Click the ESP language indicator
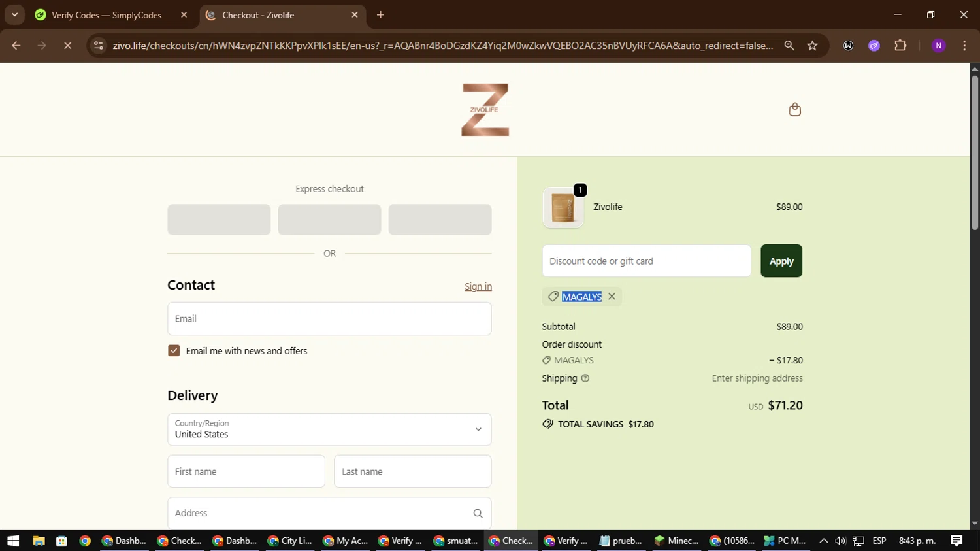 (879, 541)
